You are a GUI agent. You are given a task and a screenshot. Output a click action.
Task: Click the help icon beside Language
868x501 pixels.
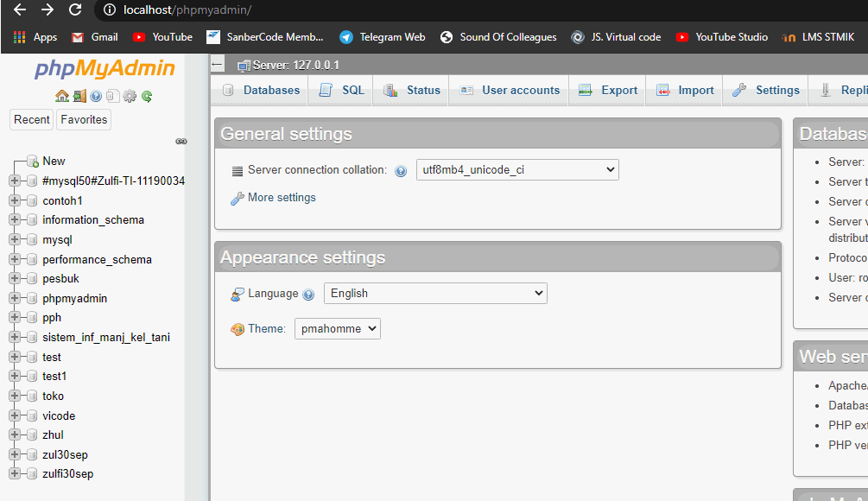(x=309, y=295)
